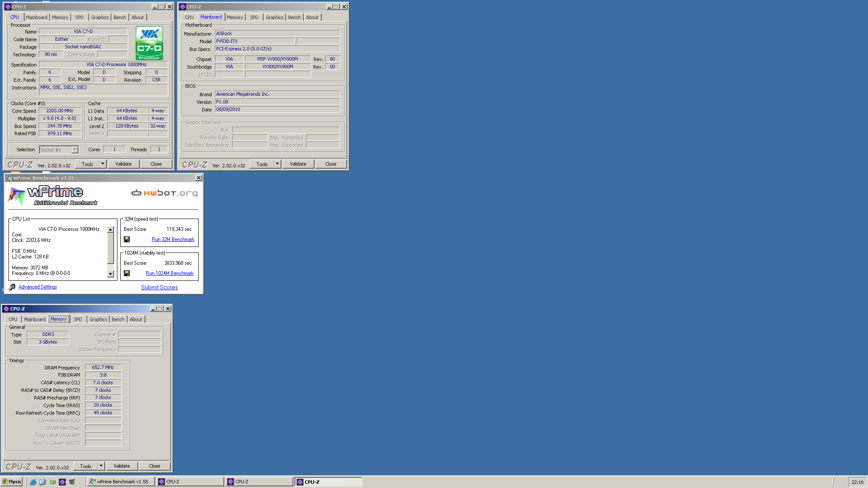
Task: Click the Tools button in the Memory window
Action: click(86, 466)
